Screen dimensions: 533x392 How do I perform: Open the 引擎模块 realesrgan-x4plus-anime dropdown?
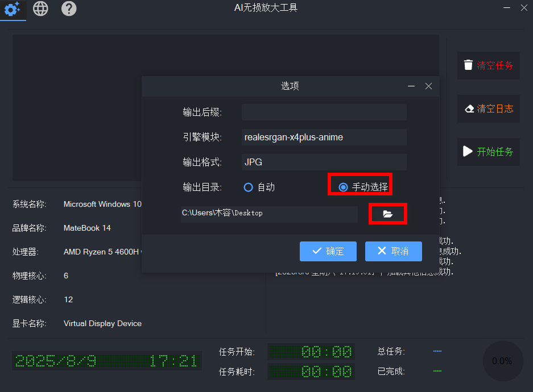(x=324, y=137)
